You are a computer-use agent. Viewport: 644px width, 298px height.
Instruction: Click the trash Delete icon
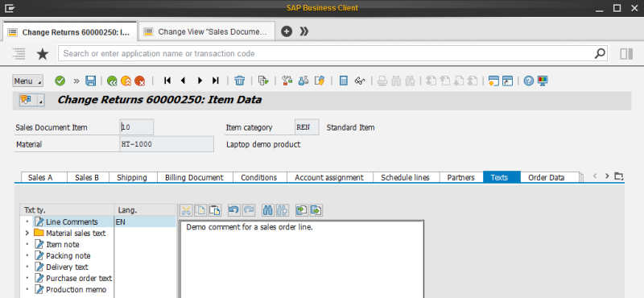[x=239, y=81]
